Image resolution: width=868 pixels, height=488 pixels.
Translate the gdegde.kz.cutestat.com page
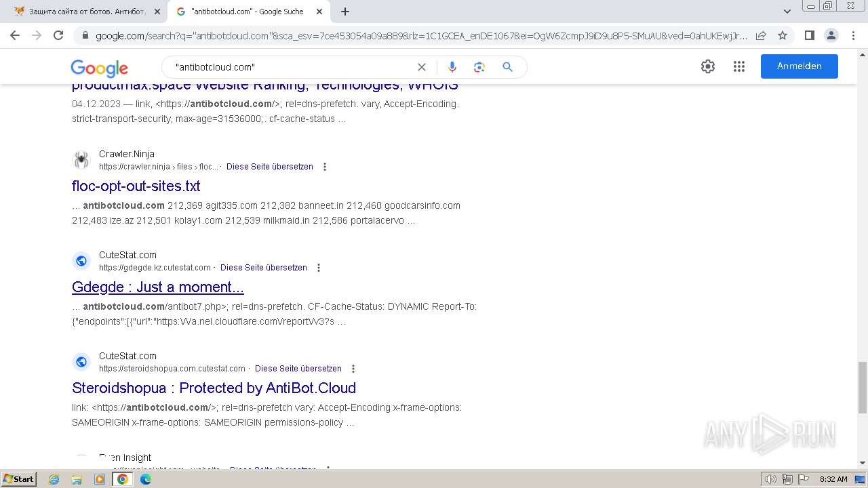click(x=264, y=268)
